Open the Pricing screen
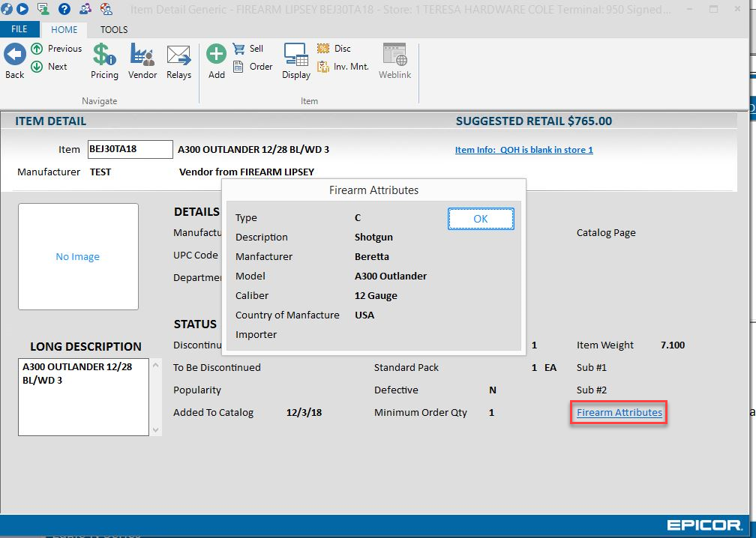This screenshot has width=756, height=538. (104, 56)
